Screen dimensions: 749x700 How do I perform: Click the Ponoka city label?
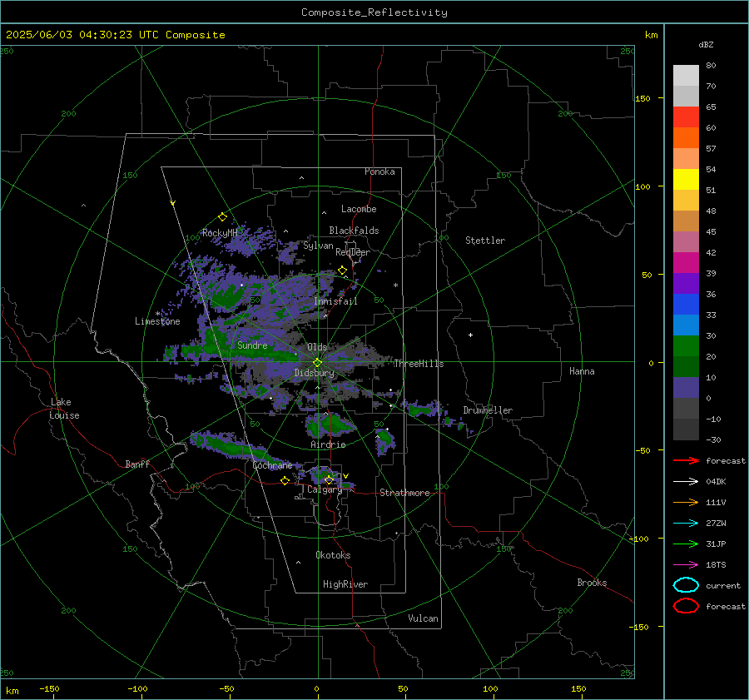point(379,171)
